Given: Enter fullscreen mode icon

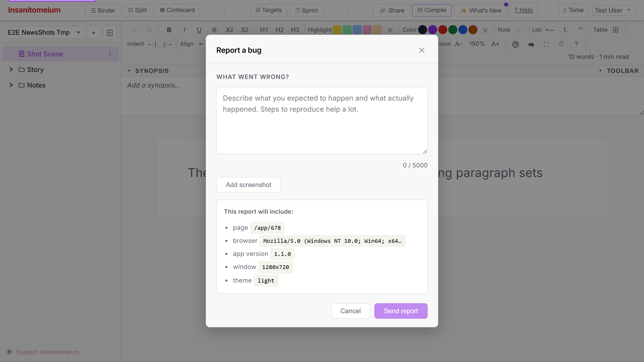Looking at the screenshot, I should click(x=546, y=44).
